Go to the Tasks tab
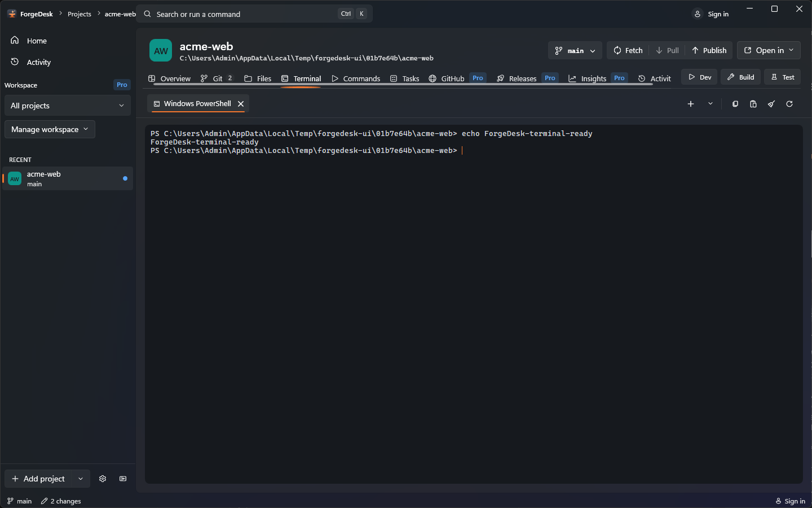812x508 pixels. [404, 78]
